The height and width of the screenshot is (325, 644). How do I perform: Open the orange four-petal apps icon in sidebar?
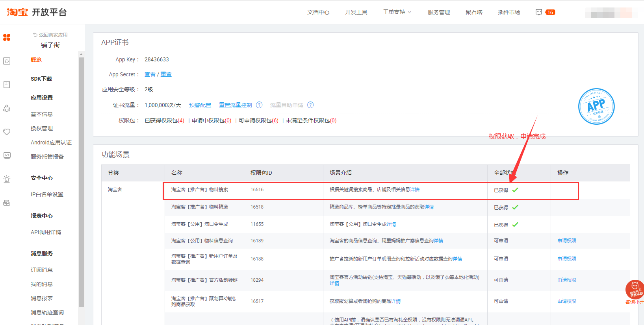click(x=7, y=37)
